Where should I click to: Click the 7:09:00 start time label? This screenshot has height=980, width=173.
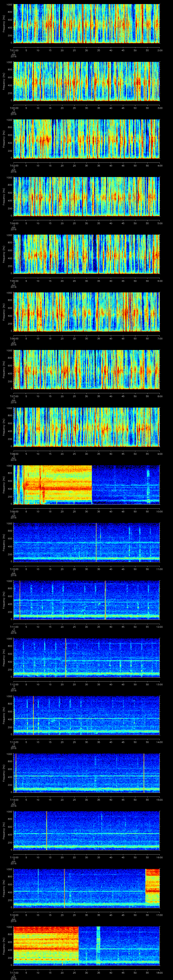14,511
